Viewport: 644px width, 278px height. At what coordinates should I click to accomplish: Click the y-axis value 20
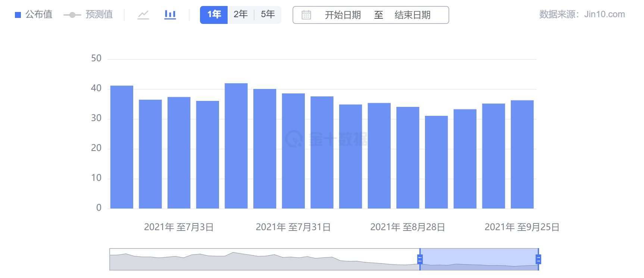click(x=96, y=148)
